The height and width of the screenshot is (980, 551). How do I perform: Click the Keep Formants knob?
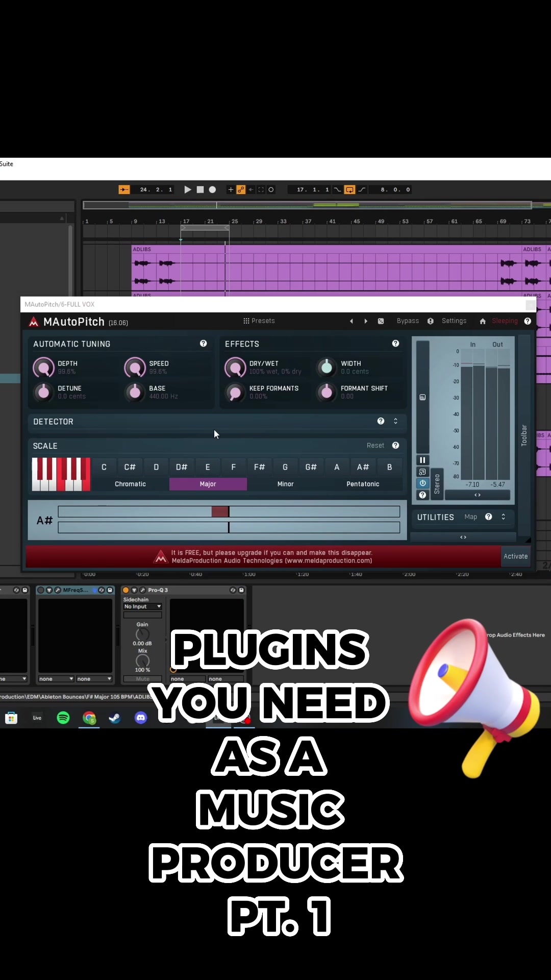235,392
